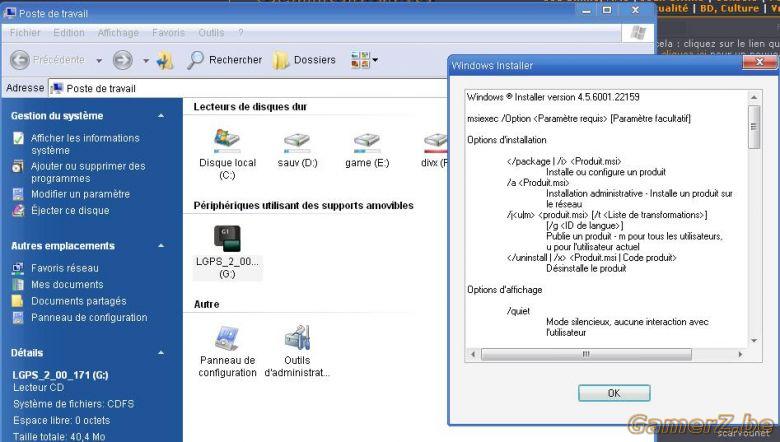Click the Éjecter ce disque icon
The image size is (780, 442).
18,210
